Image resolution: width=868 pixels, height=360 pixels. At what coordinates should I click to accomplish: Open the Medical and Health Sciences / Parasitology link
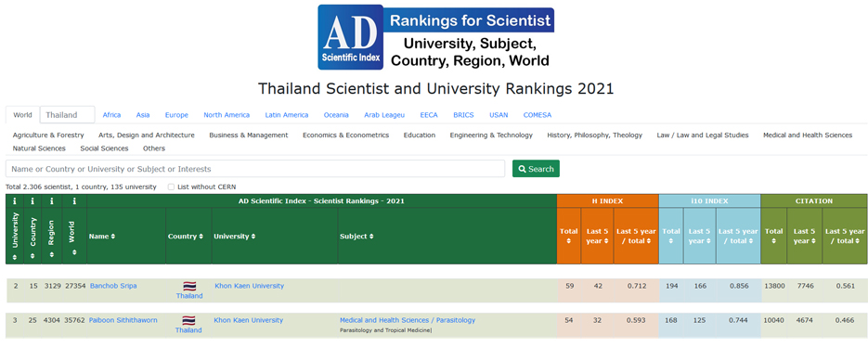408,320
